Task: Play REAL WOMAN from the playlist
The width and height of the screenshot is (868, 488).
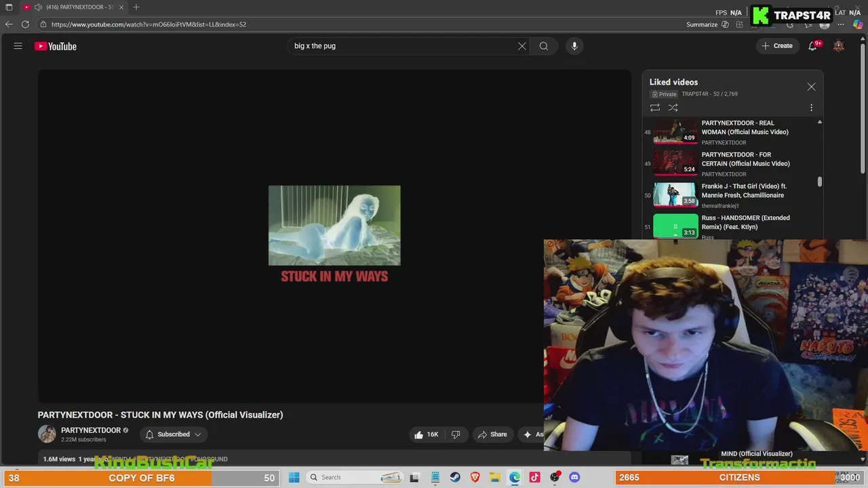Action: pyautogui.click(x=732, y=132)
